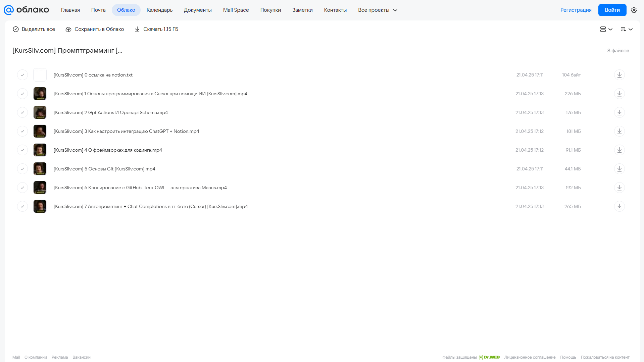Download the ChatGPT + Notion integration video
Image resolution: width=644 pixels, height=362 pixels.
(x=619, y=131)
